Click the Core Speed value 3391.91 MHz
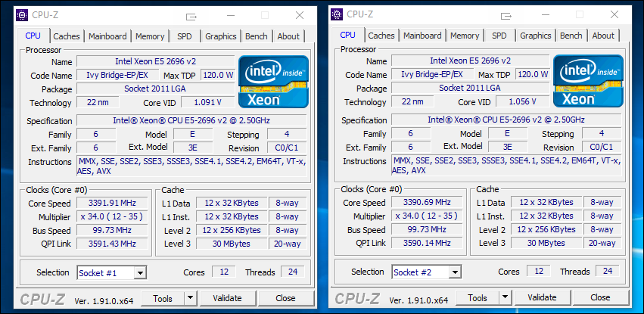644x314 pixels. click(112, 204)
